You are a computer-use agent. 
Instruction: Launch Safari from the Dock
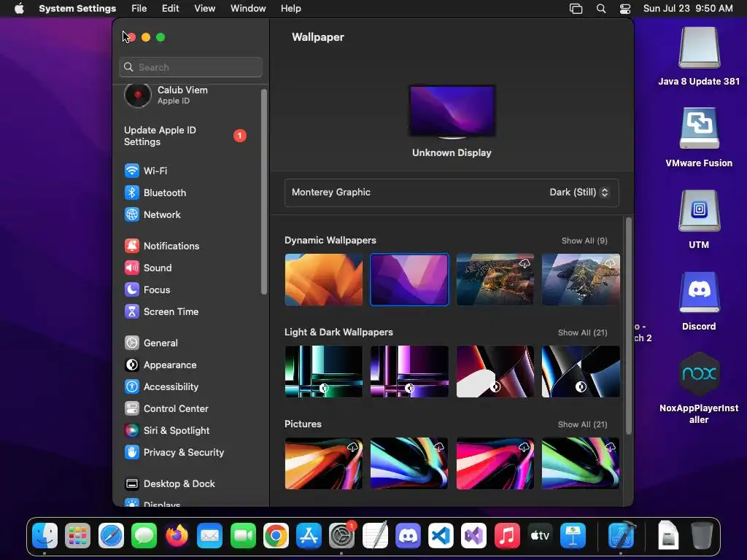(x=111, y=536)
